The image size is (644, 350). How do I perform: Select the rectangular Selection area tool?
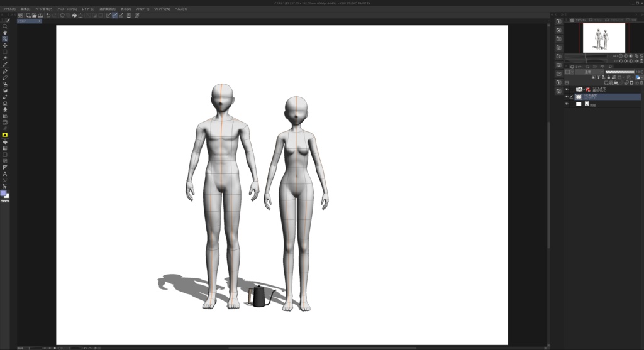[5, 52]
